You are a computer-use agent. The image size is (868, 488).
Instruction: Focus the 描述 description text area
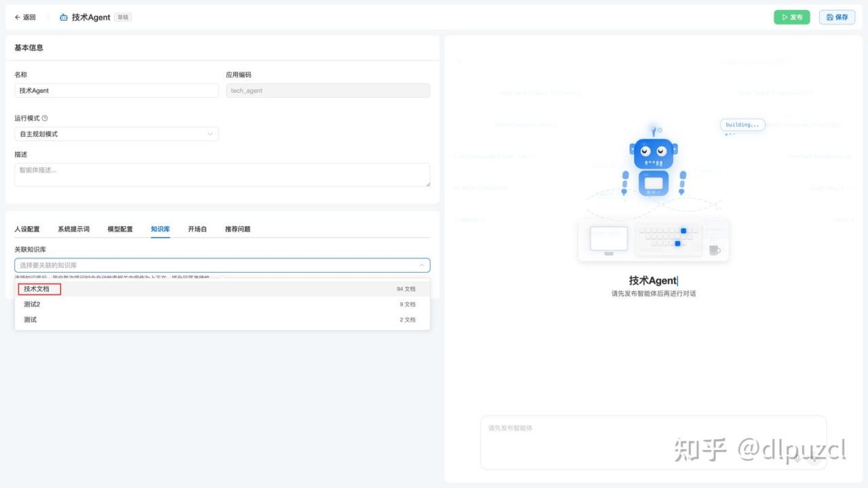222,174
